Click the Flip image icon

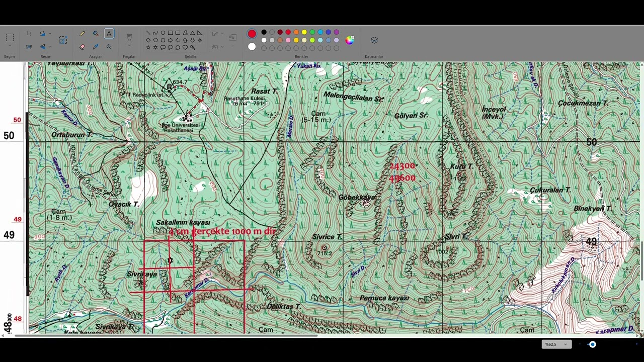pos(42,47)
